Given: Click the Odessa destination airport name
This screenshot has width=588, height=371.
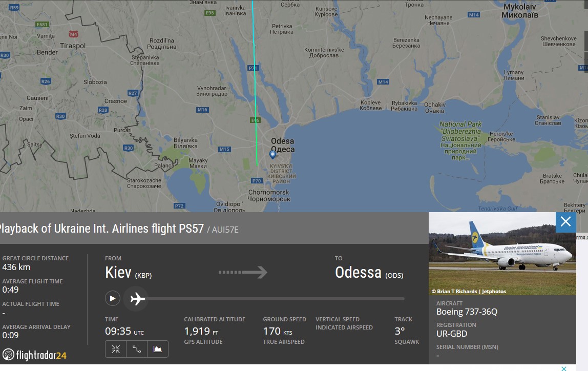Looking at the screenshot, I should (x=358, y=272).
